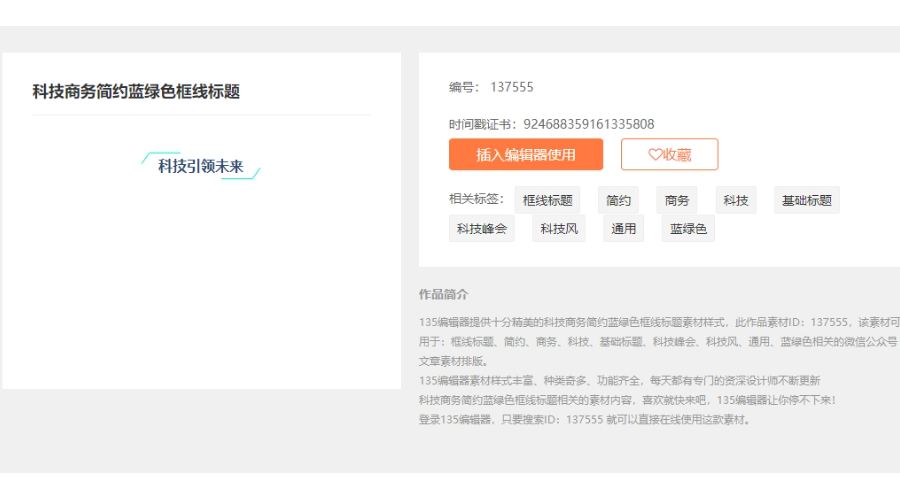Open the 基础标题 tag
900x500 pixels.
[x=806, y=200]
